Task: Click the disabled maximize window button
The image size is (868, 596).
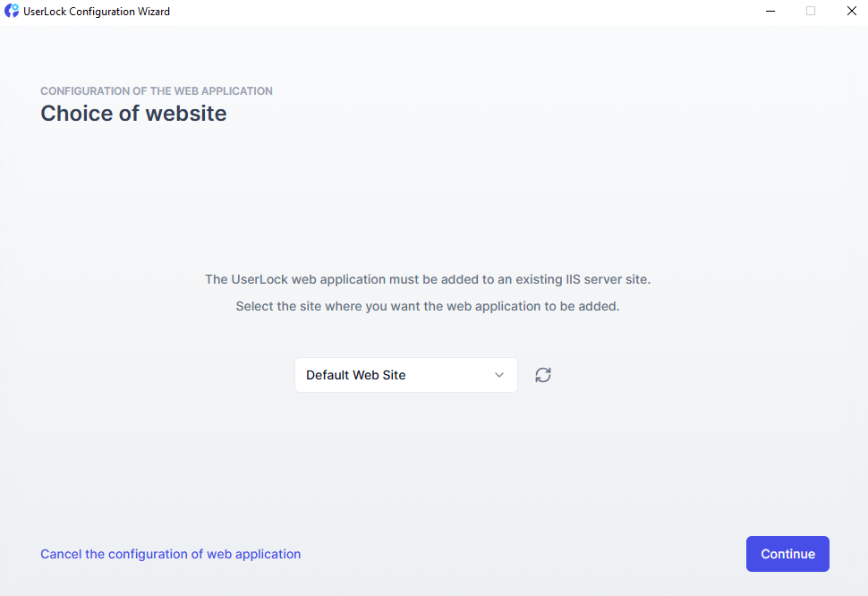Action: [811, 11]
